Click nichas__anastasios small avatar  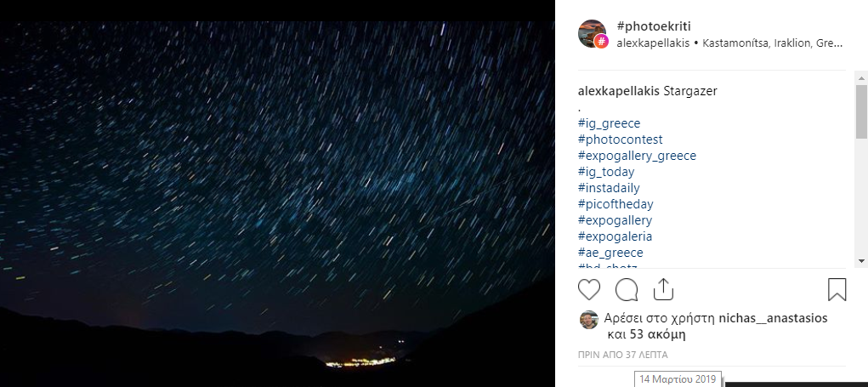pos(589,320)
